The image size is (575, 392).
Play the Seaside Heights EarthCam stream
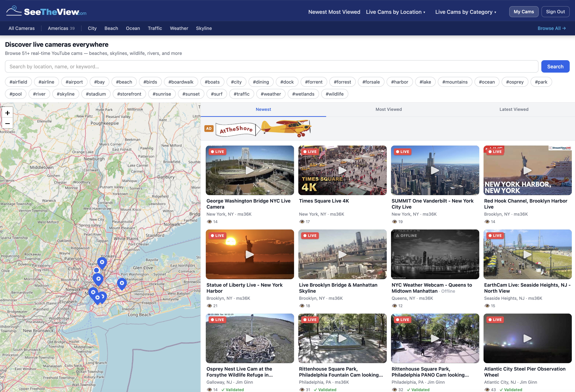pyautogui.click(x=527, y=254)
